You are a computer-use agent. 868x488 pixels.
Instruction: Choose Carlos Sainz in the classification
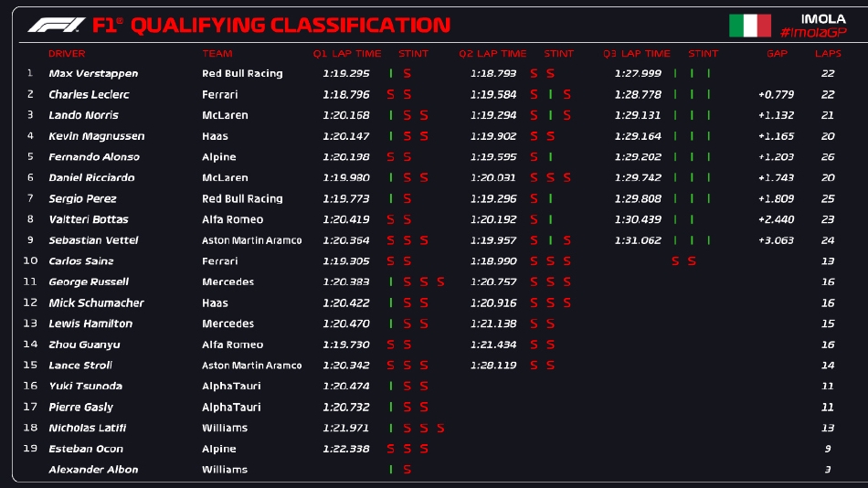(x=82, y=261)
